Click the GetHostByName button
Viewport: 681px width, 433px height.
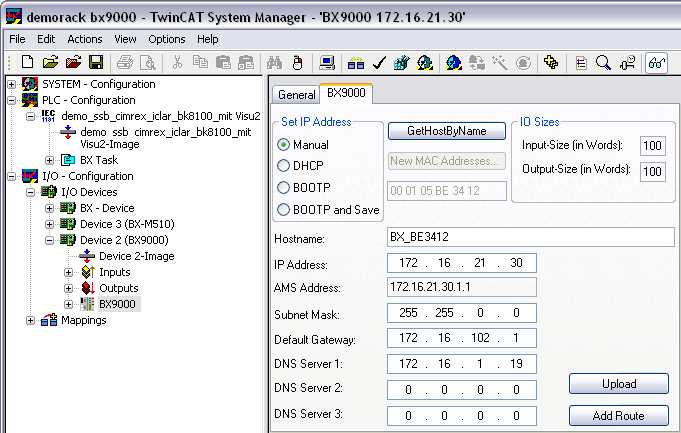click(446, 131)
